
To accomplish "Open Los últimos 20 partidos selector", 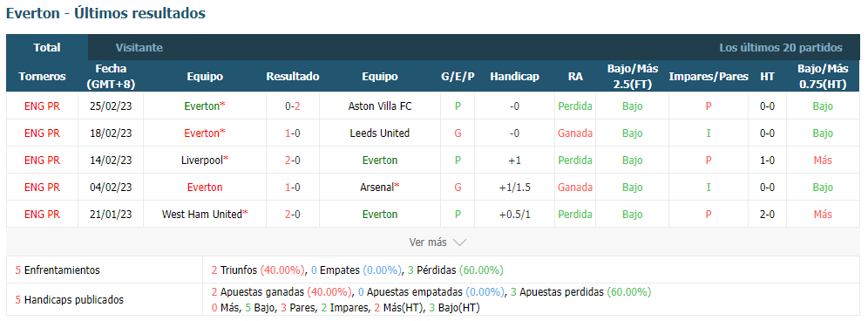I will pos(781,48).
